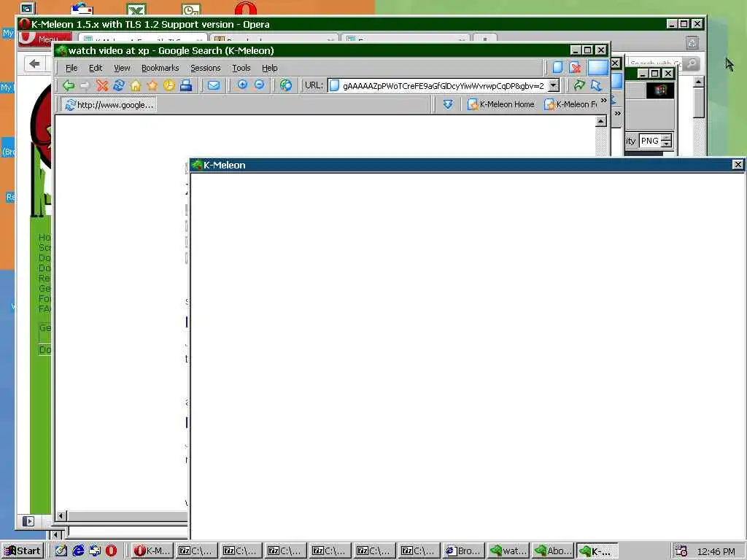Expand URL history dropdown arrow
This screenshot has height=560, width=747.
click(x=554, y=86)
